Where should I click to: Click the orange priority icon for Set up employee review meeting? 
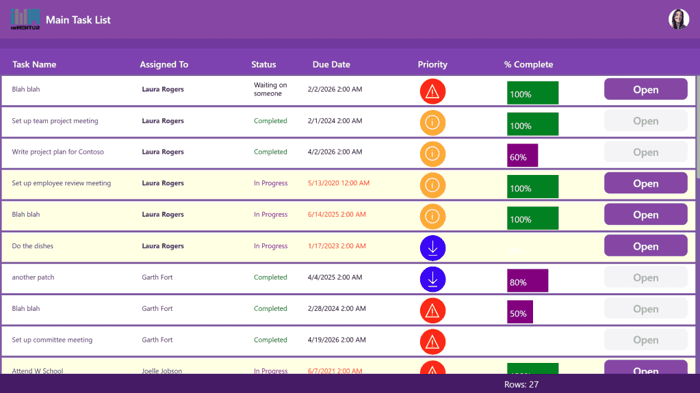[x=432, y=185]
